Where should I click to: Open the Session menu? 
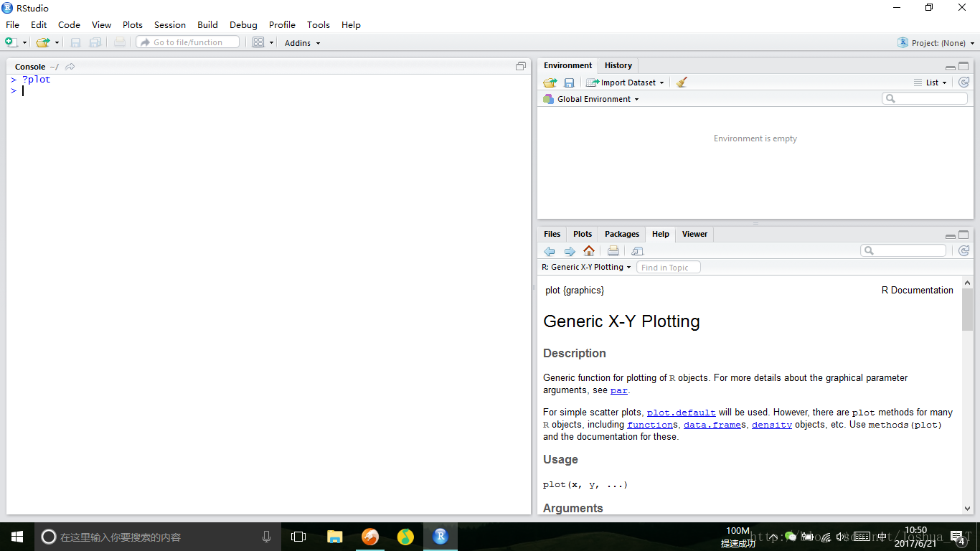[x=170, y=24]
